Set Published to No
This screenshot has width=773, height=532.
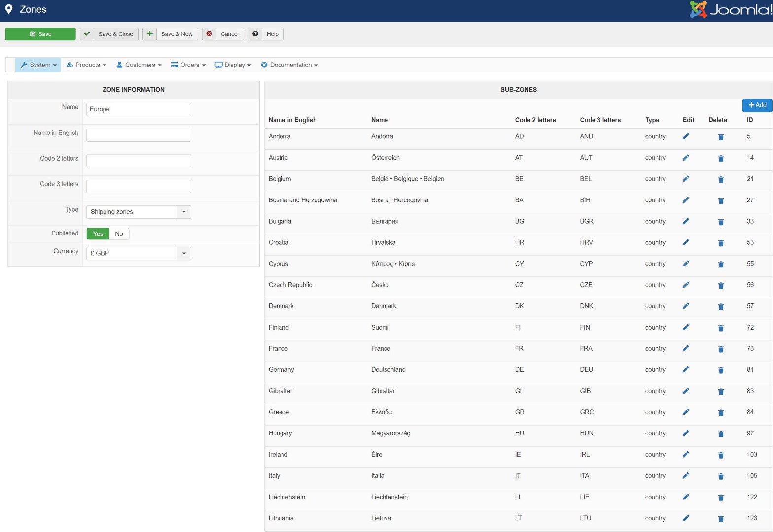pos(119,233)
